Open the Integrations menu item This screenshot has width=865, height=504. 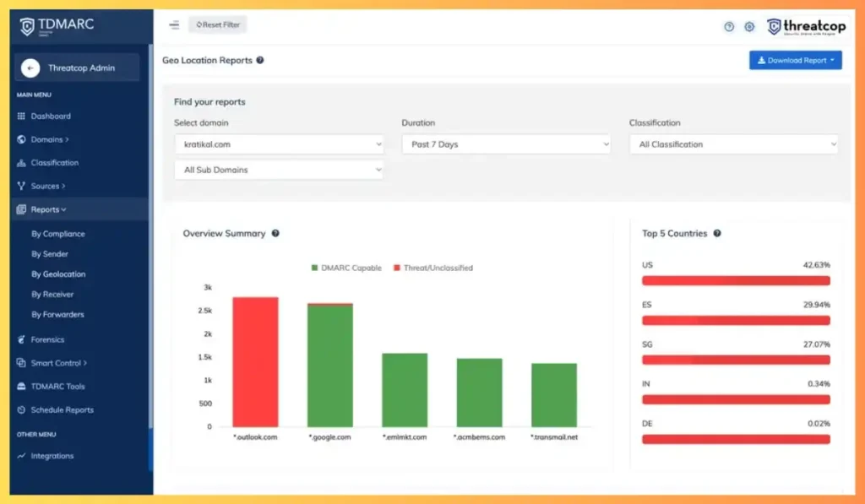(x=52, y=456)
